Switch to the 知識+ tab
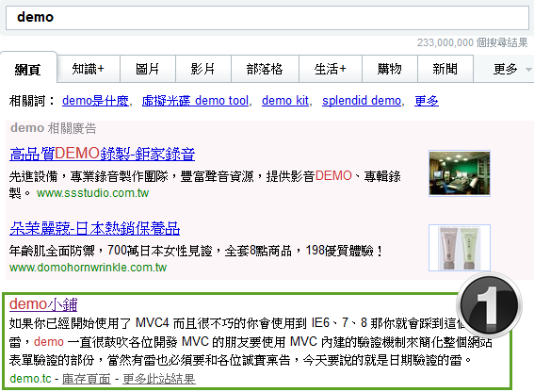This screenshot has height=392, width=534. [89, 69]
